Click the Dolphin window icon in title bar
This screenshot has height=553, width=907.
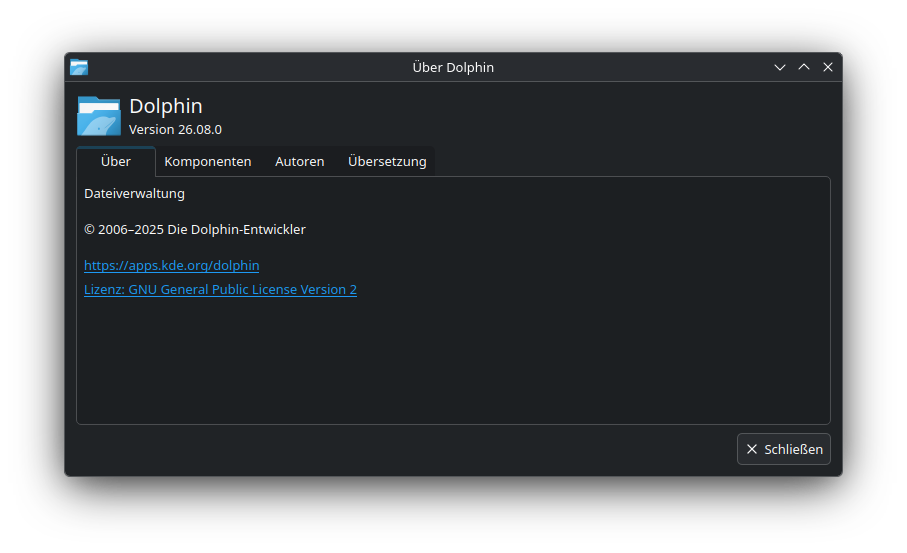coord(79,67)
